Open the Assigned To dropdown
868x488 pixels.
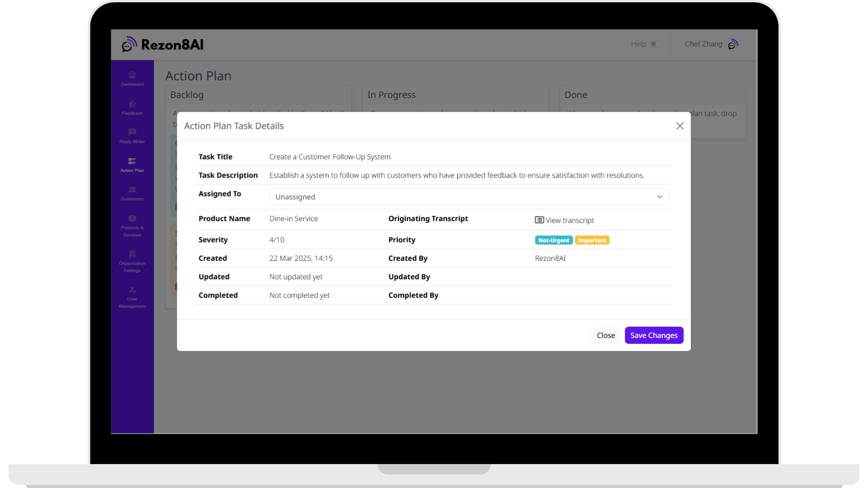[x=469, y=197]
